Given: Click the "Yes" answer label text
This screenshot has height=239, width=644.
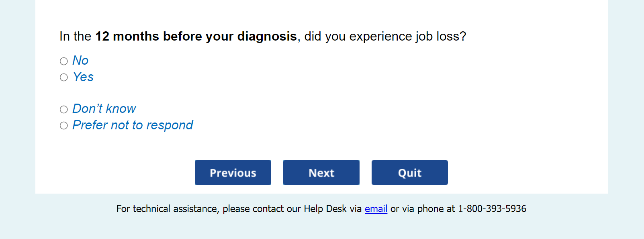Looking at the screenshot, I should [83, 77].
